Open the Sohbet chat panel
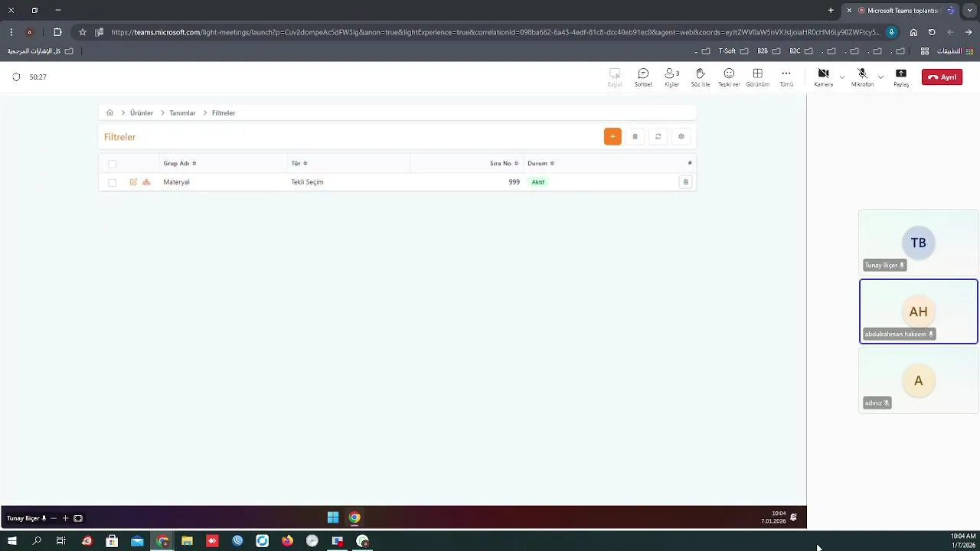This screenshot has width=980, height=551. point(643,77)
